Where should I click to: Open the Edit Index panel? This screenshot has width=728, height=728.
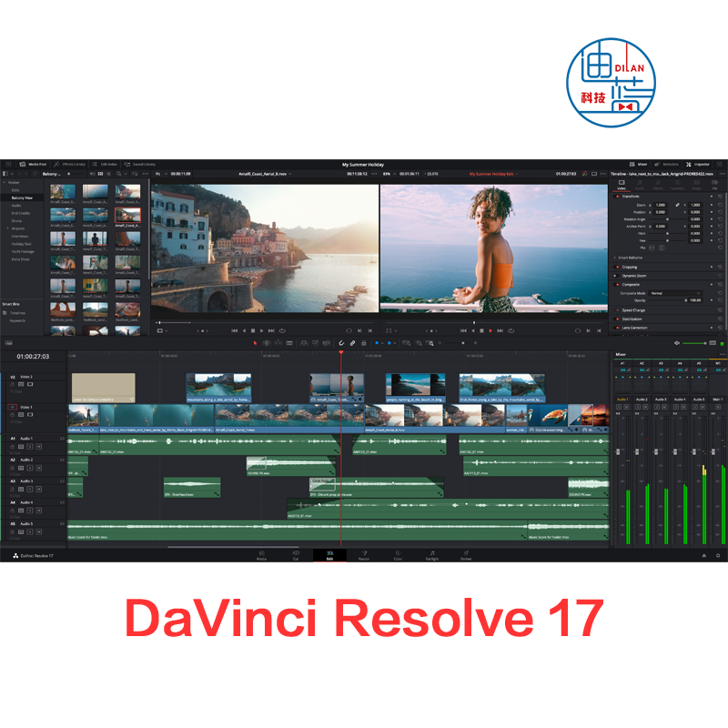pyautogui.click(x=105, y=165)
